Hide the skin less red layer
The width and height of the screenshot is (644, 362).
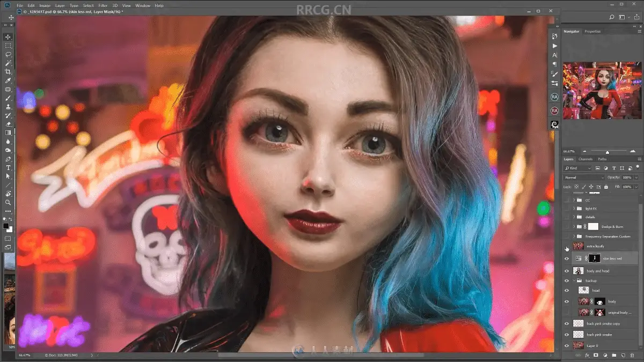click(567, 258)
